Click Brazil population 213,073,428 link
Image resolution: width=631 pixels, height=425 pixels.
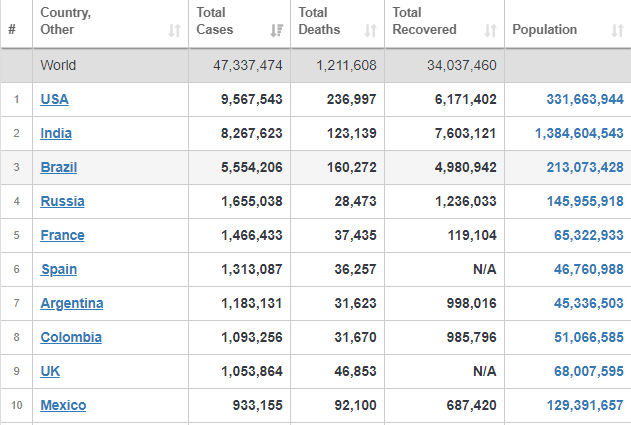pos(585,167)
